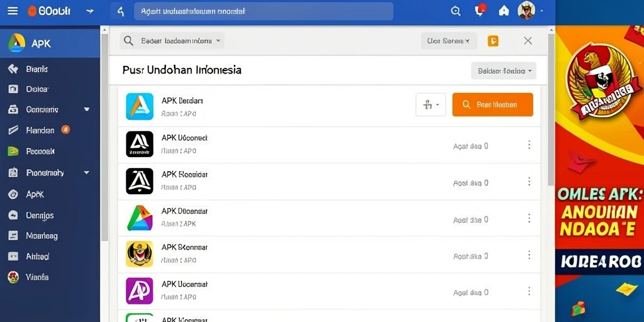Click the orange badge next to Handen

pos(65,130)
